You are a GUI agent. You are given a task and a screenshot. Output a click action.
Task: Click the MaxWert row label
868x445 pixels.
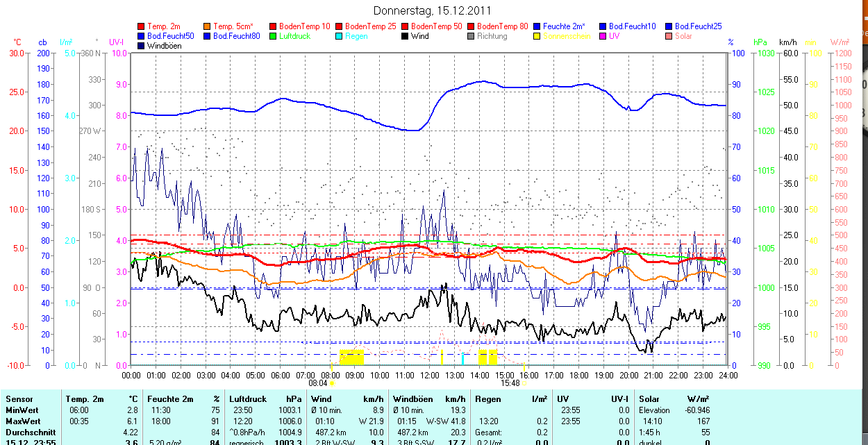point(23,421)
